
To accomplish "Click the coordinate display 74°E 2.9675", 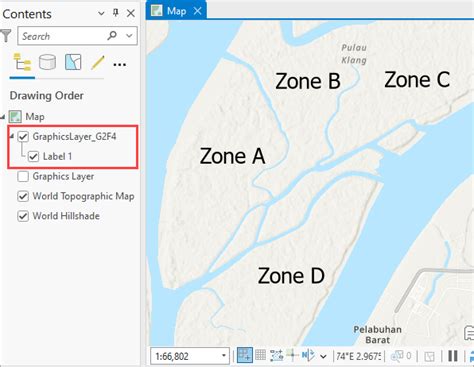I will click(358, 356).
